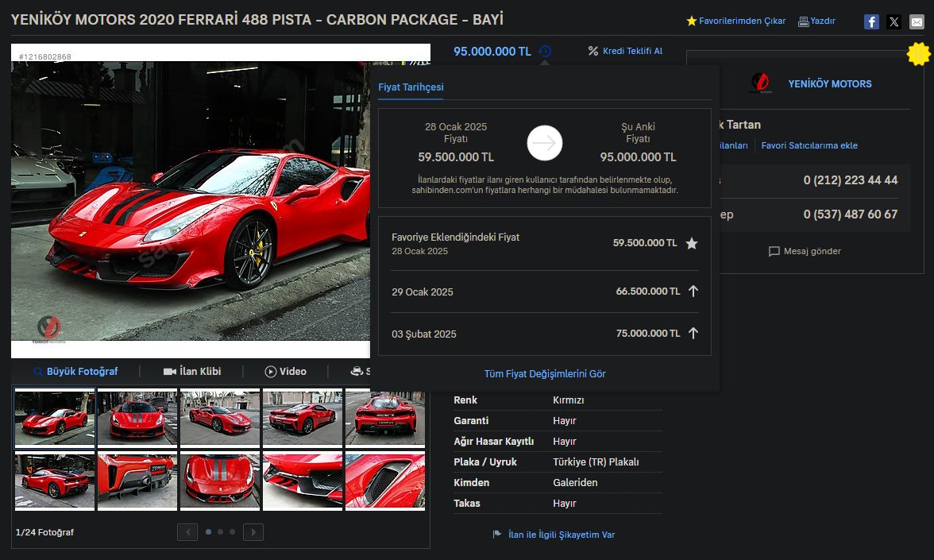Click the 03 Şubat 2025 price row
Viewport: 934px width, 560px height.
545,334
